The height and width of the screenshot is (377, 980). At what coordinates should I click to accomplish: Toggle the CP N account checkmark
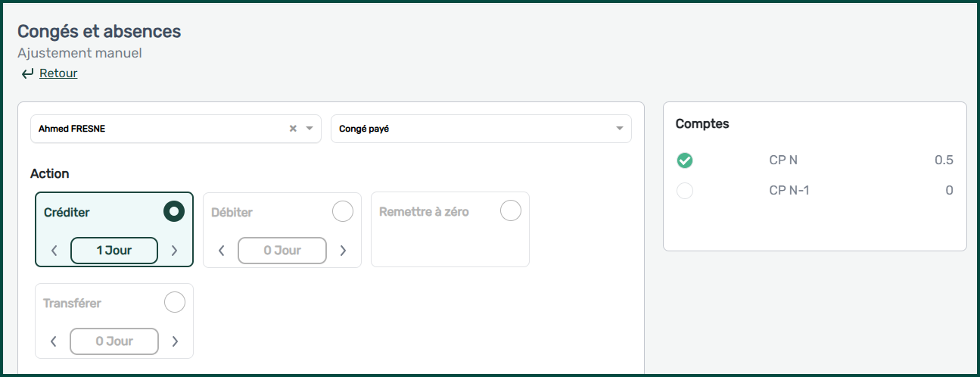click(x=685, y=160)
